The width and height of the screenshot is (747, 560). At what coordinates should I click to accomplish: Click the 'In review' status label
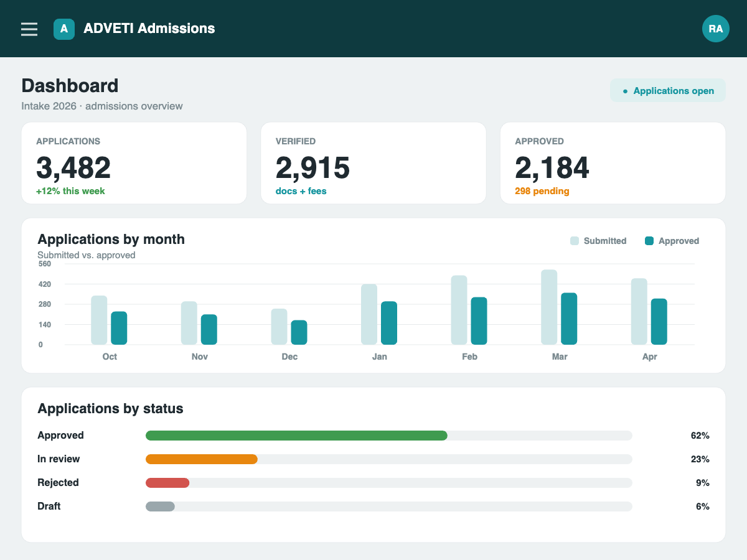click(x=59, y=459)
